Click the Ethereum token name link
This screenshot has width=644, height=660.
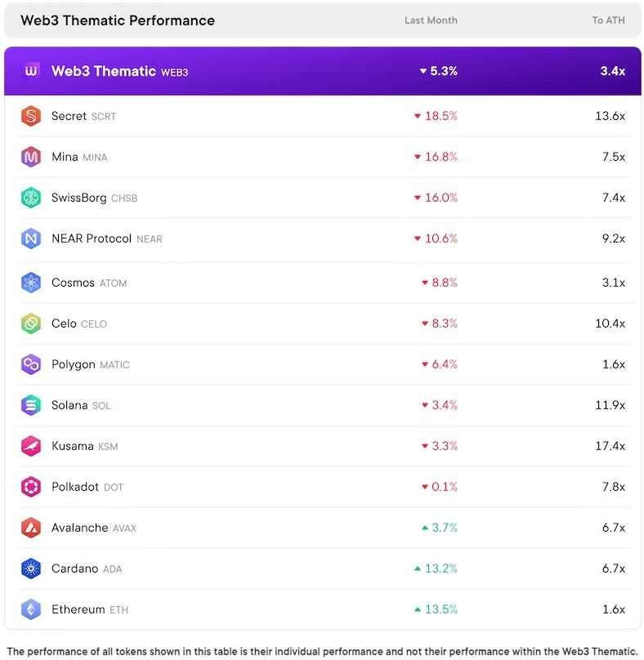[x=78, y=609]
